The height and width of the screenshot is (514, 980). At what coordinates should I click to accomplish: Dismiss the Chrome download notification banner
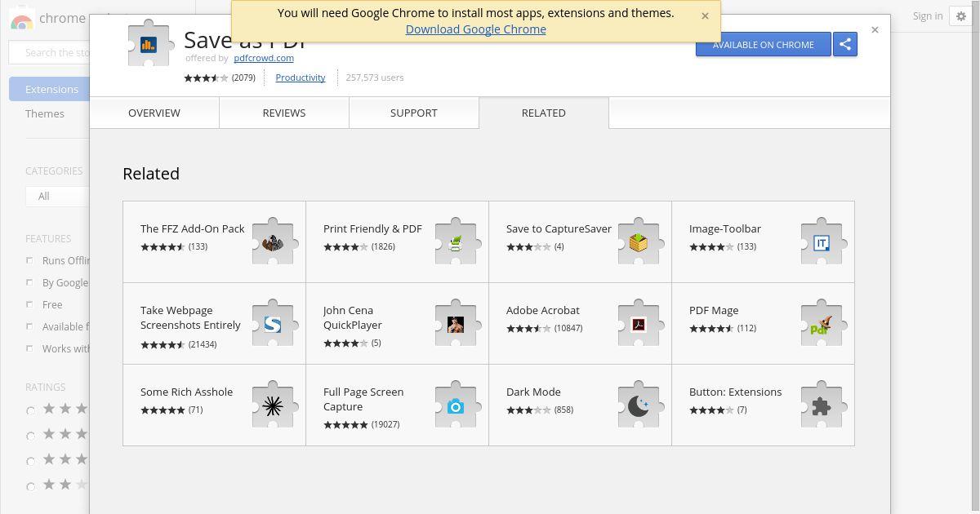705,16
